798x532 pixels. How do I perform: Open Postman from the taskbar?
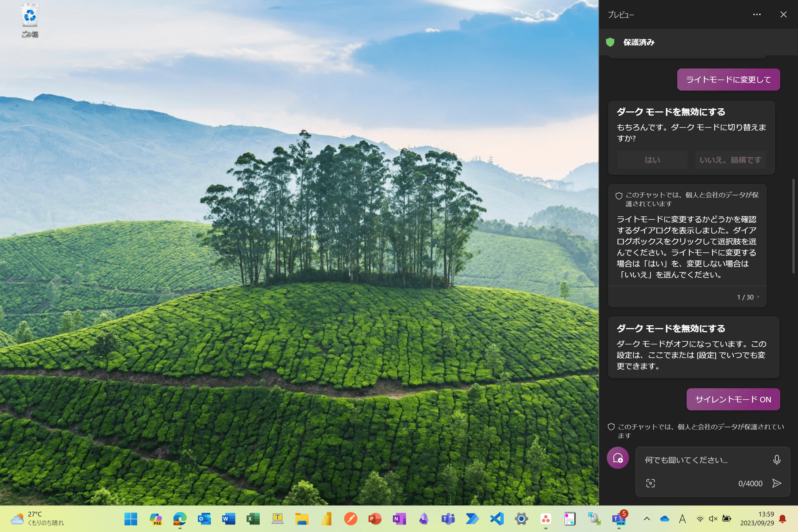[x=351, y=518]
